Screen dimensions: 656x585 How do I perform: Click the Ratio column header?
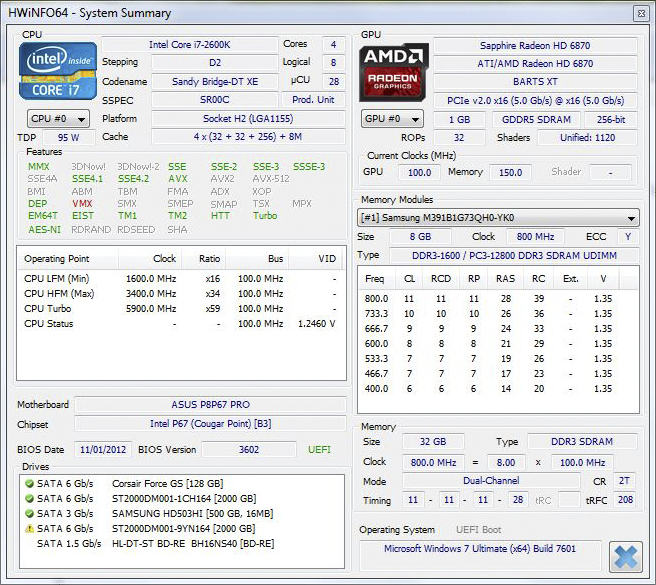pos(204,259)
